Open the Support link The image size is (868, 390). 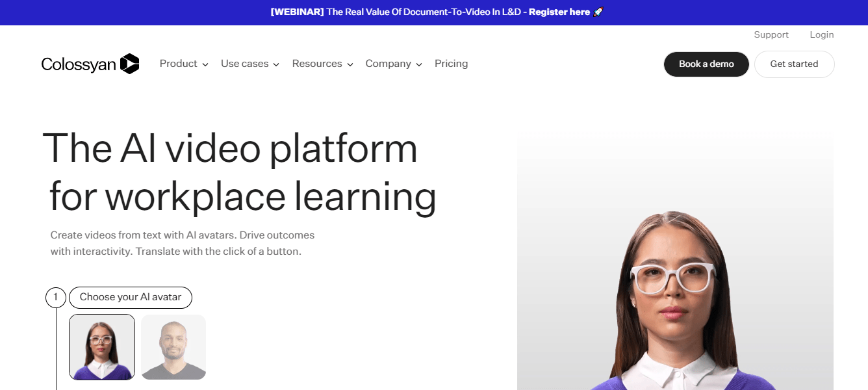[771, 35]
